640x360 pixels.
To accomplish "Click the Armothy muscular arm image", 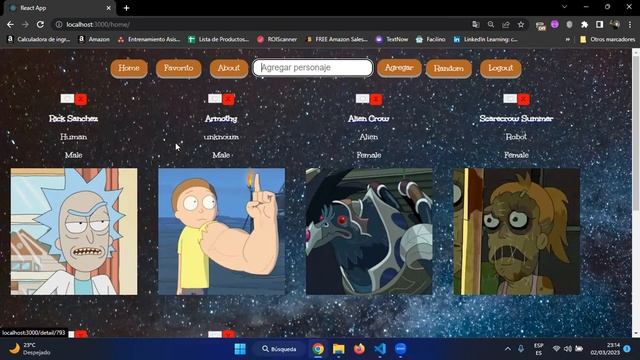I will coord(222,231).
